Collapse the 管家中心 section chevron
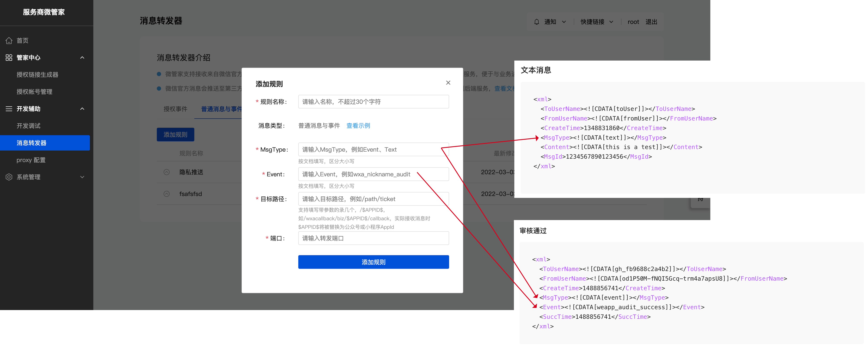The width and height of the screenshot is (868, 348). [x=82, y=58]
